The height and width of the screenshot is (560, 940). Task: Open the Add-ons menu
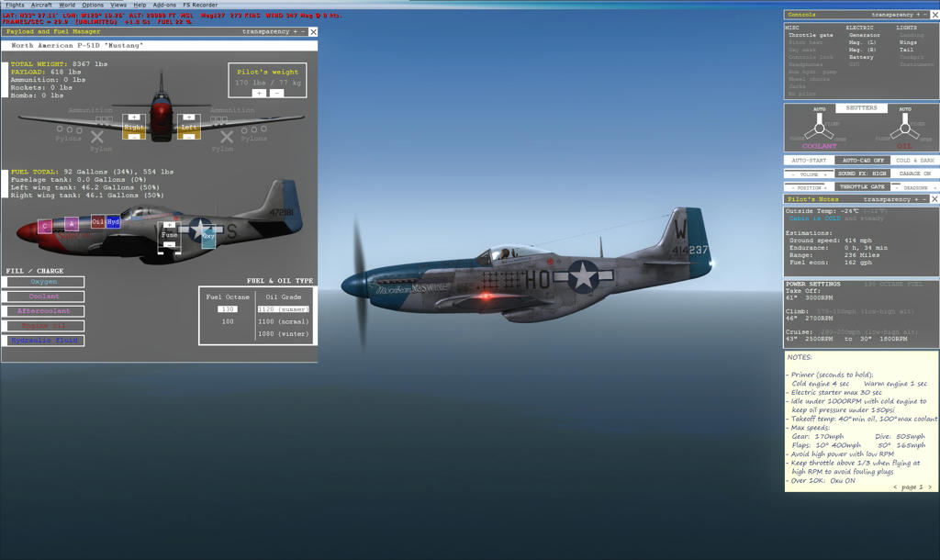(x=164, y=5)
